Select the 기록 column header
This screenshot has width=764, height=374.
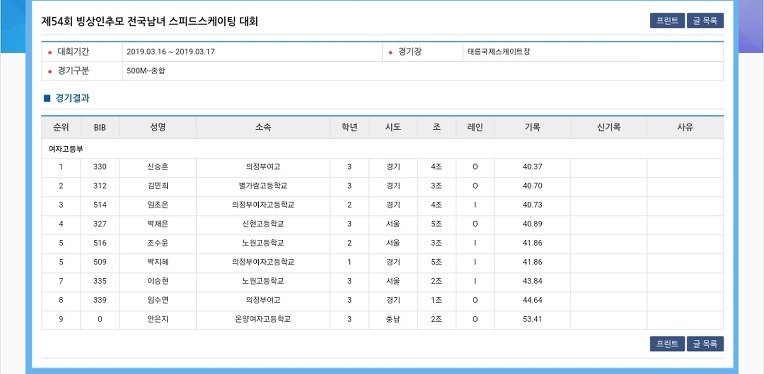point(532,128)
